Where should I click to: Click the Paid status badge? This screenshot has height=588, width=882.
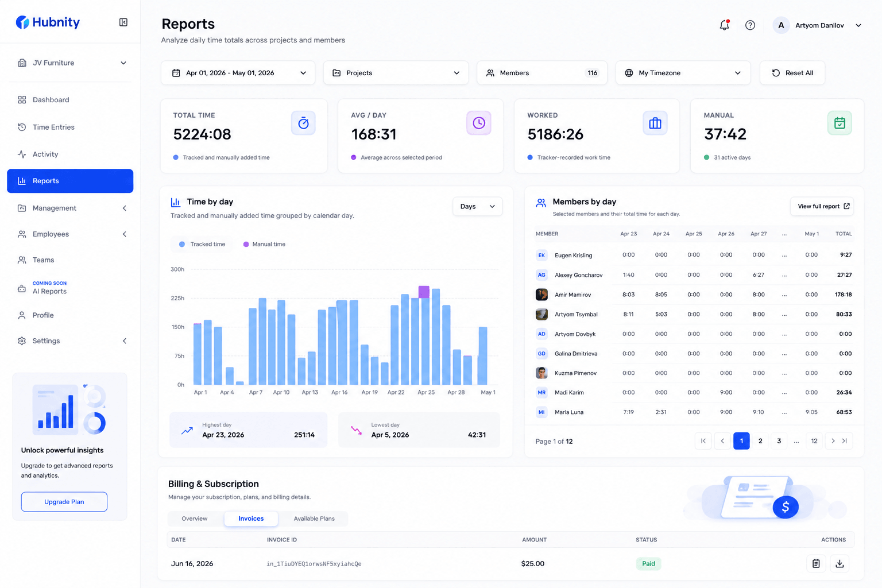tap(648, 564)
